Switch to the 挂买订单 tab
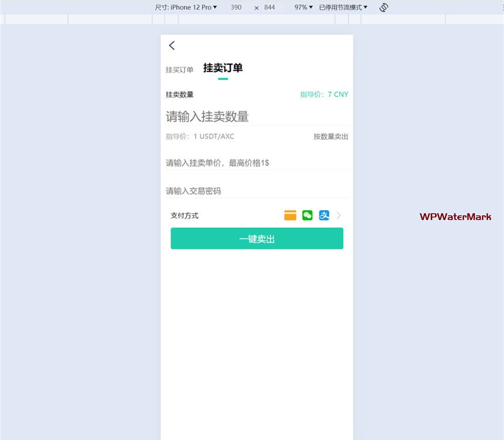Image resolution: width=504 pixels, height=440 pixels. (179, 70)
